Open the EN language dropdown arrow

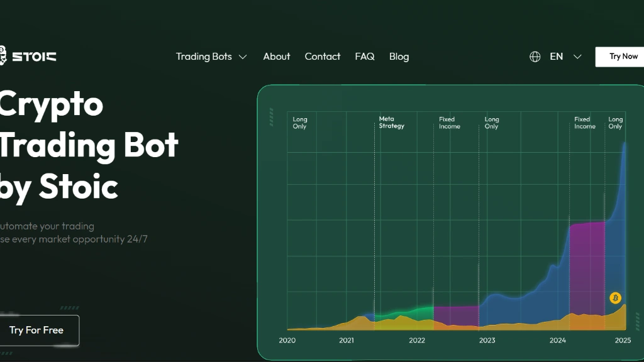[x=577, y=57]
